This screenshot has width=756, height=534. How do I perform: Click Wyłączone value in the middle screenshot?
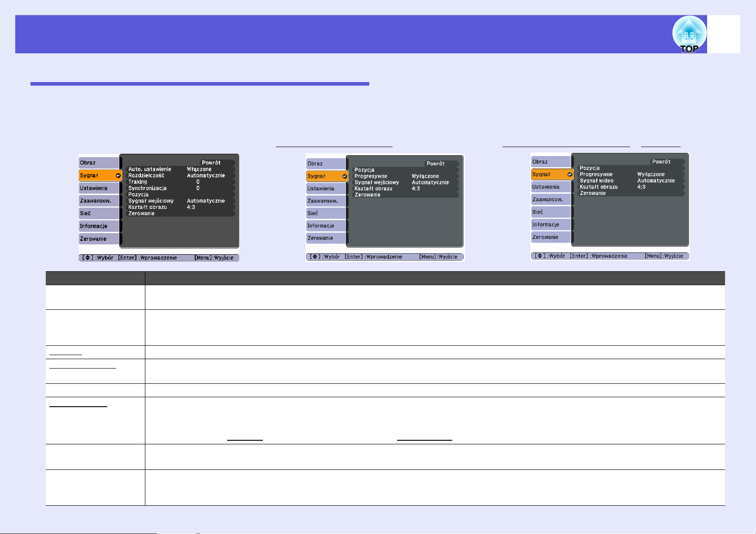tap(425, 176)
